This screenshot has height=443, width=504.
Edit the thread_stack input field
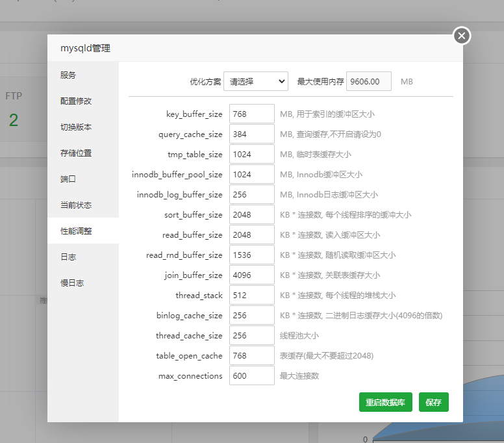click(251, 296)
